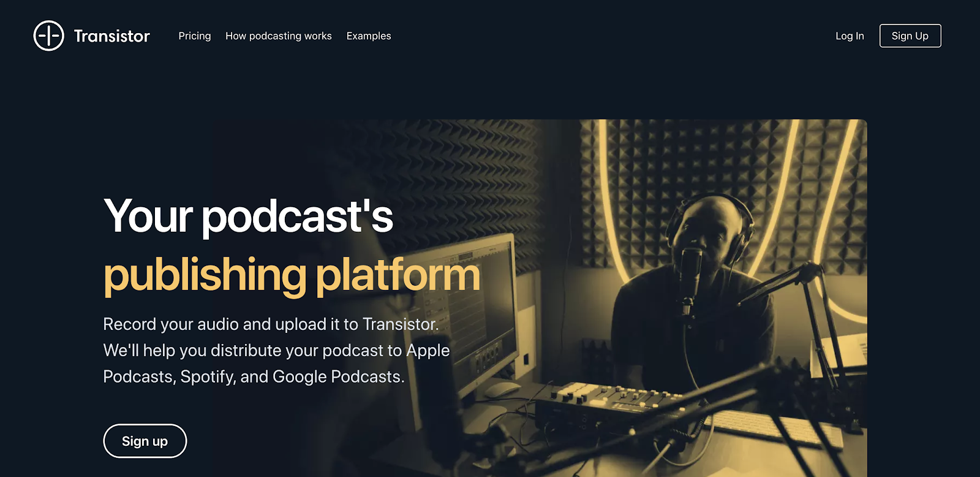Image resolution: width=980 pixels, height=477 pixels.
Task: Click the 'Podcasts, Spotify, and Google Podcasts.' line
Action: point(254,376)
